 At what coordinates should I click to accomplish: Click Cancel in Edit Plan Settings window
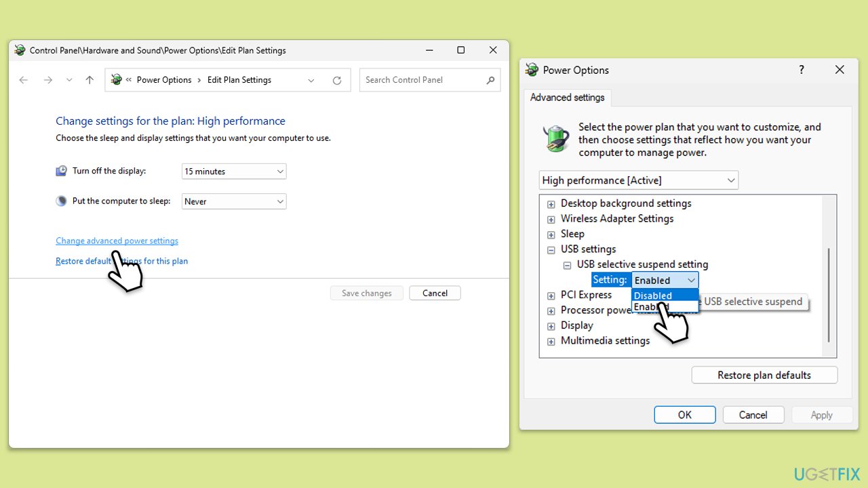coord(435,293)
